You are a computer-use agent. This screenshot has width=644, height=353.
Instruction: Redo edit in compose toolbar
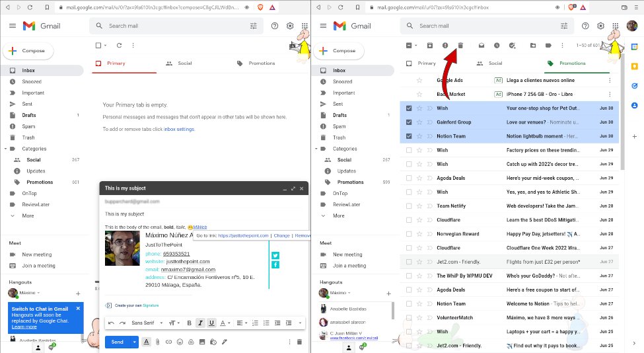click(122, 323)
